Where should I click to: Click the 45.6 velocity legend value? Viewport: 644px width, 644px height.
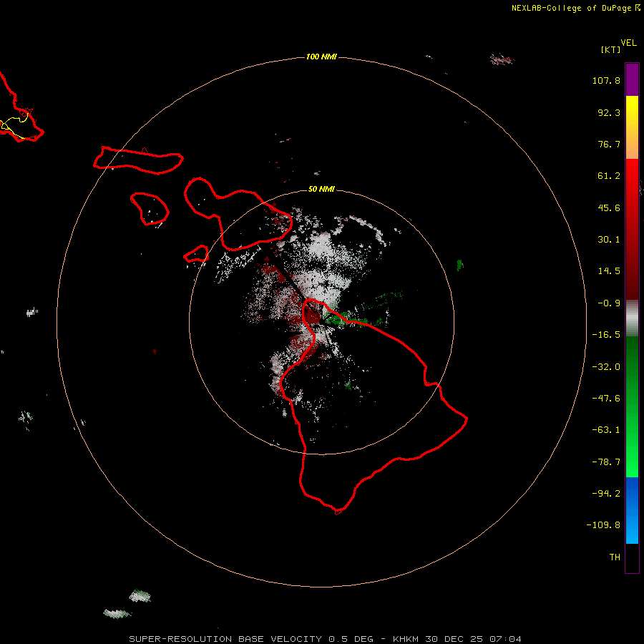pos(609,208)
